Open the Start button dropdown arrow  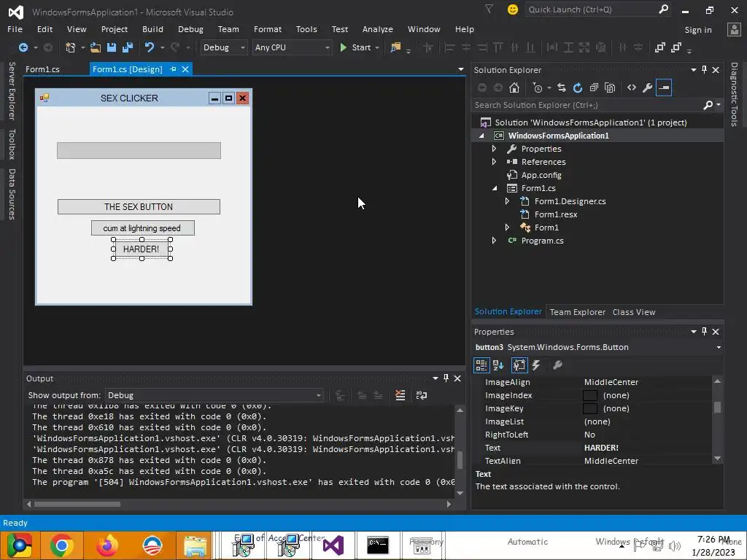377,47
